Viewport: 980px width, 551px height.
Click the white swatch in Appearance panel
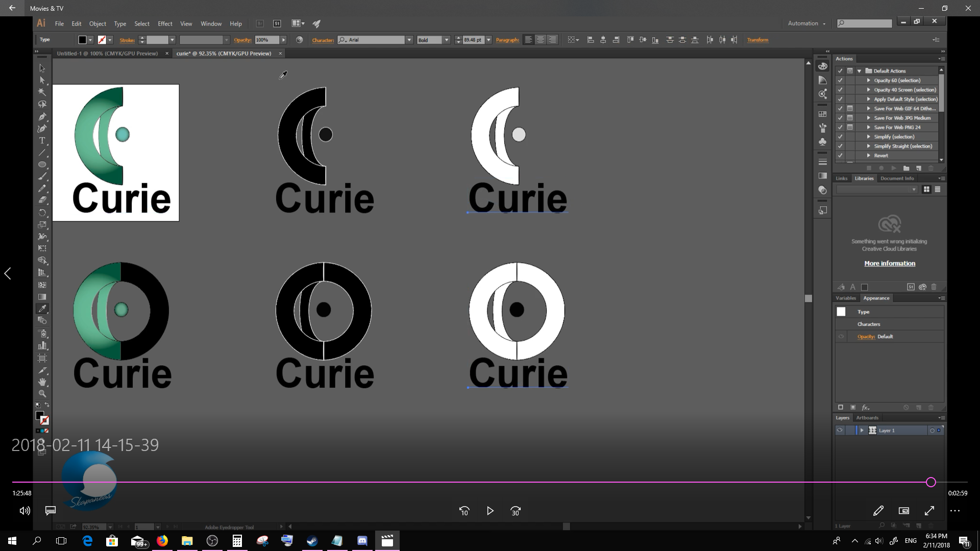pyautogui.click(x=841, y=312)
